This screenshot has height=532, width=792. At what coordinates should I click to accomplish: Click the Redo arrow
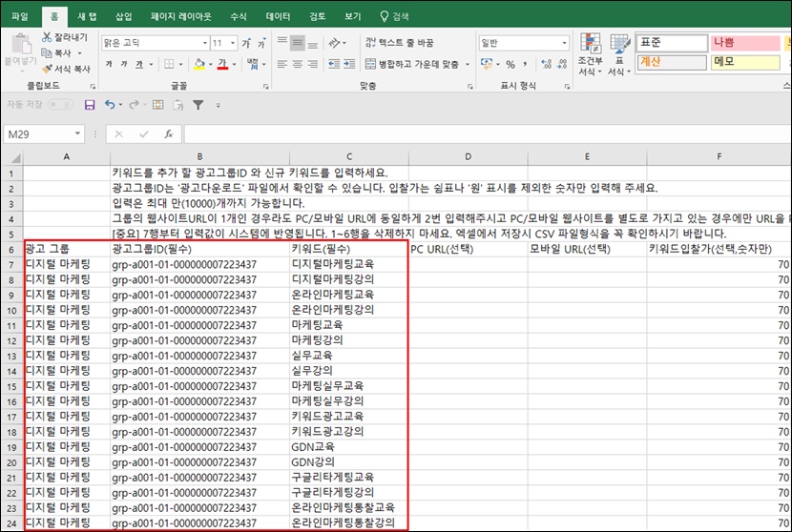tap(134, 105)
